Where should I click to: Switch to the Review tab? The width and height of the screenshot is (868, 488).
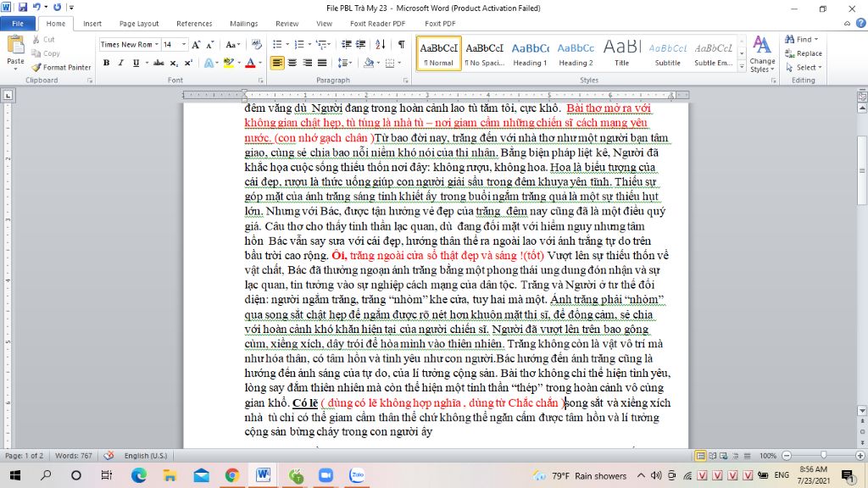pos(287,23)
